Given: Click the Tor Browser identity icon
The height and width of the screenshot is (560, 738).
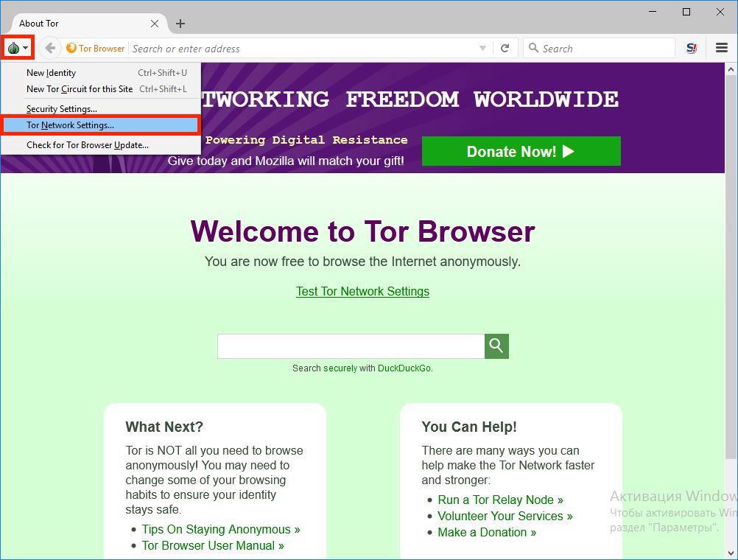Looking at the screenshot, I should point(71,48).
